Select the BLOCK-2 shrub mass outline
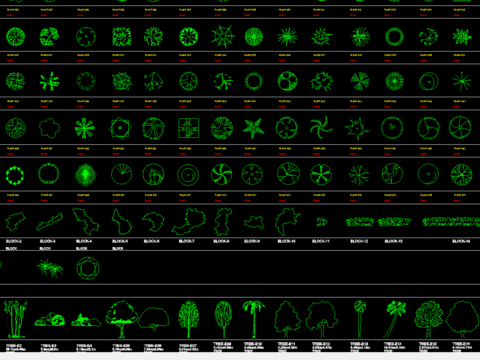Viewport: 480px width, 360px height. point(16,221)
